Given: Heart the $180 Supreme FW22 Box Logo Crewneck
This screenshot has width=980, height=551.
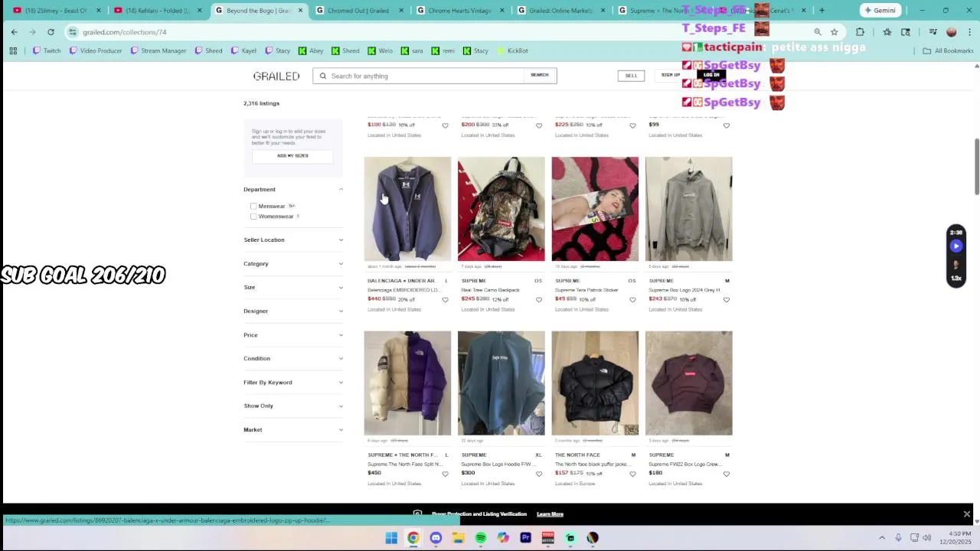Looking at the screenshot, I should pos(727,474).
